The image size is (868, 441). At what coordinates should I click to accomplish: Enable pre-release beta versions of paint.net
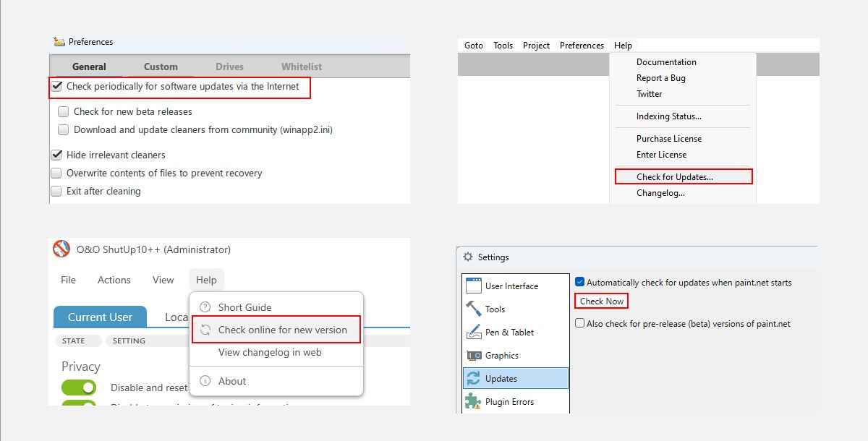[579, 323]
